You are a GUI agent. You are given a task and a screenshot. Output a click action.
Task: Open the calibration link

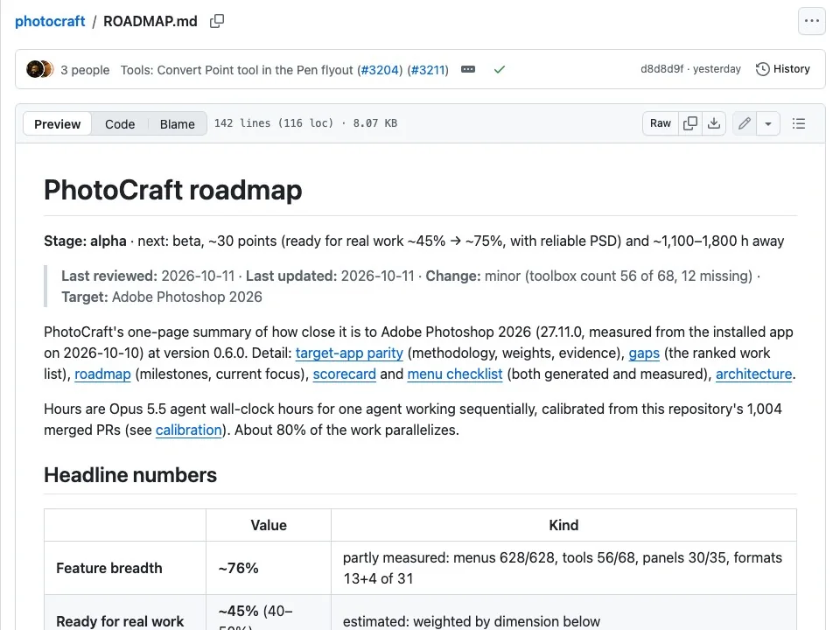189,430
